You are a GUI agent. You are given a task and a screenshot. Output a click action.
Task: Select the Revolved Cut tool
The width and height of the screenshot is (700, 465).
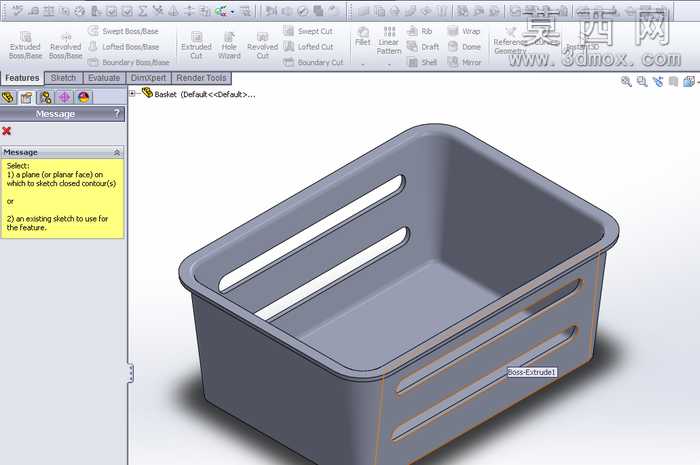tap(262, 46)
